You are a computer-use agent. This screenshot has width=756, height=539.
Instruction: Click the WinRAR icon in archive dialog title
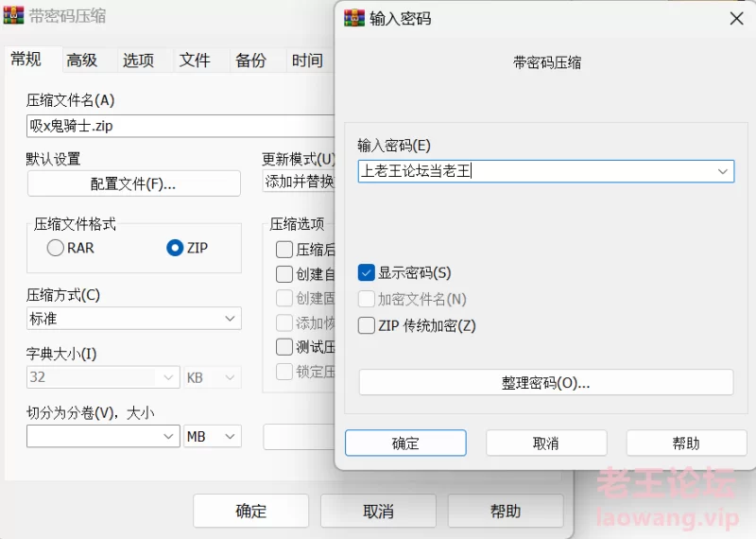[14, 15]
